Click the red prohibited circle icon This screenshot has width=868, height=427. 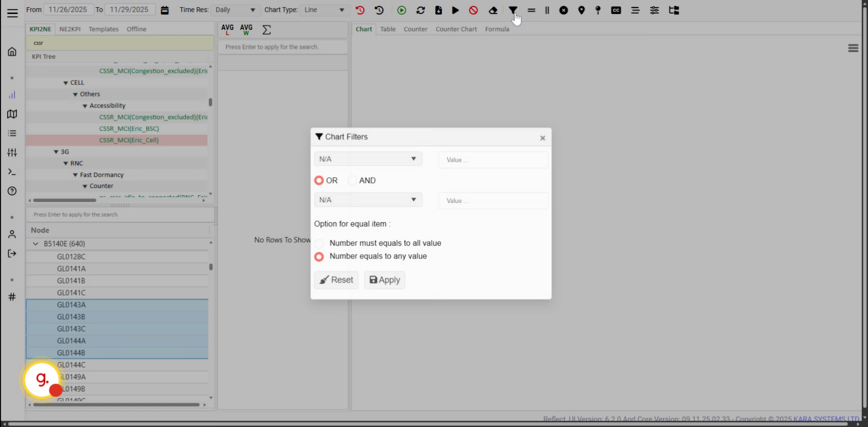(473, 10)
